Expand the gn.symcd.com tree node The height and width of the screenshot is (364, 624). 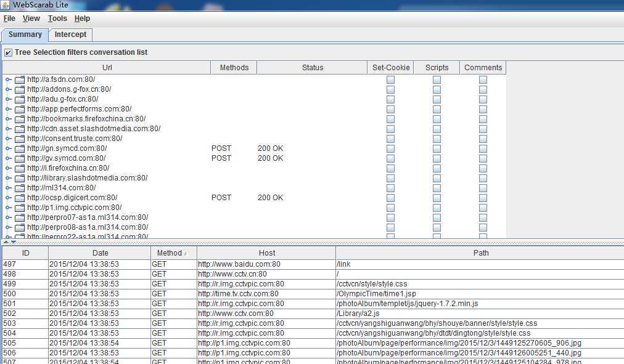(9, 148)
